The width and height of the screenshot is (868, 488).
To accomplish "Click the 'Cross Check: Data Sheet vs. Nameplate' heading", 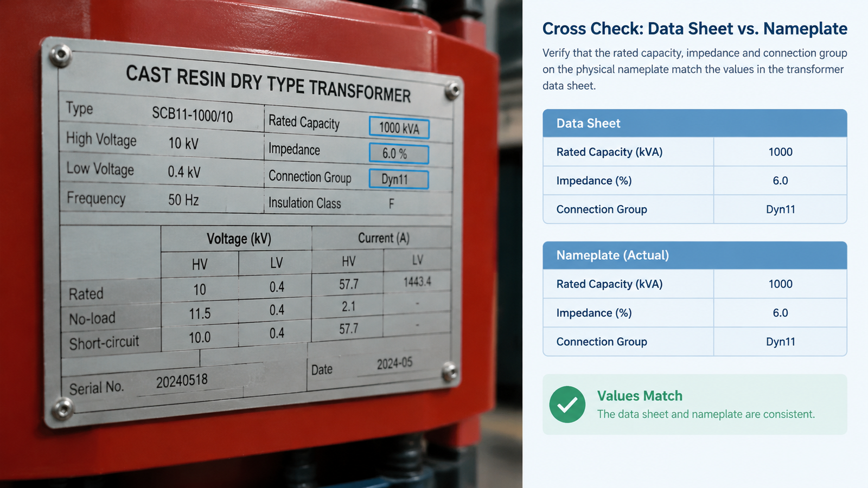I will click(x=695, y=29).
